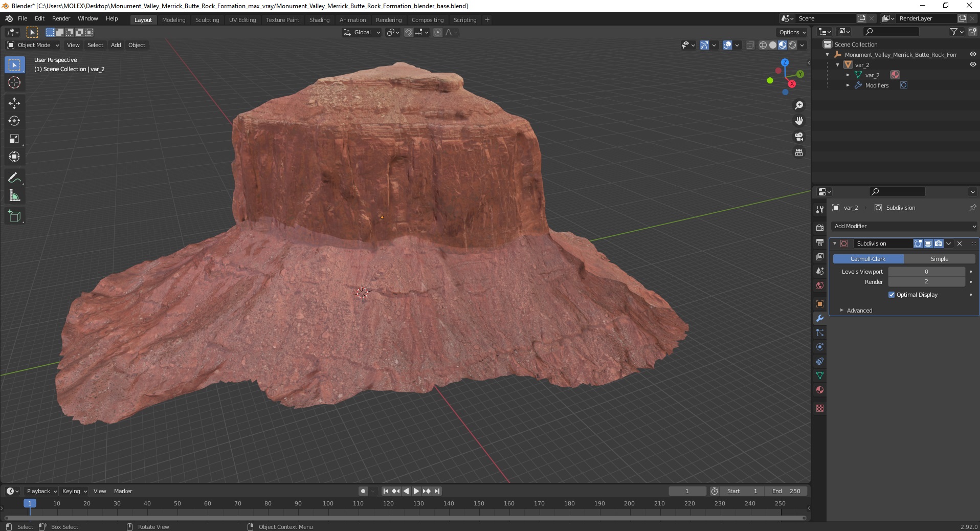Open Material properties tab icon

tap(820, 390)
